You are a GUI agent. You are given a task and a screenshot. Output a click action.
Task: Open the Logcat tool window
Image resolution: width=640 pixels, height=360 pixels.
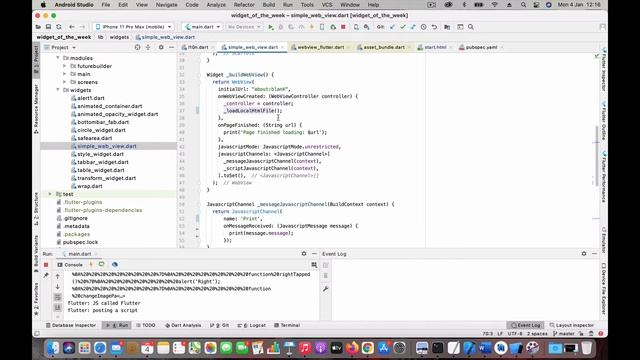click(251, 325)
